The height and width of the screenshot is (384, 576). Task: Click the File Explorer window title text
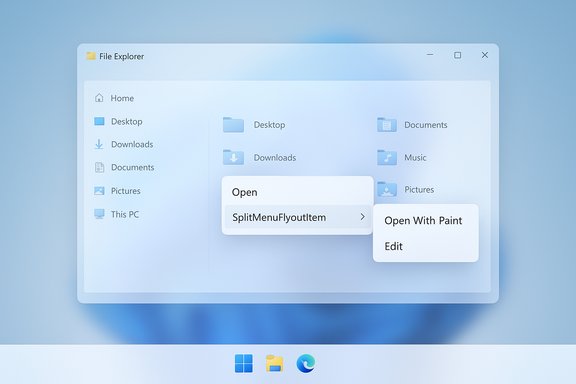[122, 56]
